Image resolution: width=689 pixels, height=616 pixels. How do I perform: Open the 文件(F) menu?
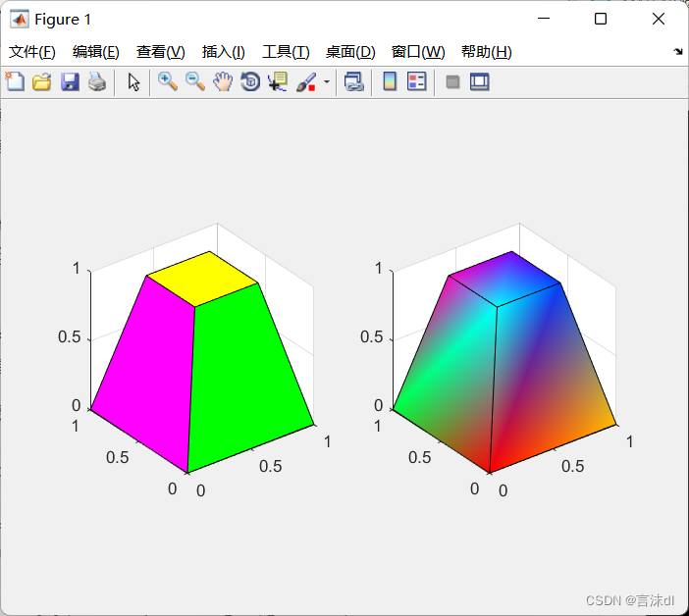(x=32, y=52)
